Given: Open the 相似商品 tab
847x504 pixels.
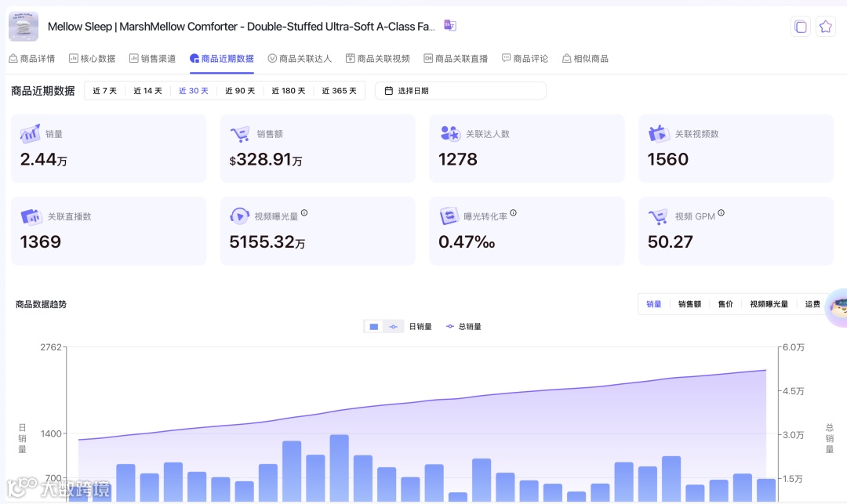Looking at the screenshot, I should [x=586, y=58].
